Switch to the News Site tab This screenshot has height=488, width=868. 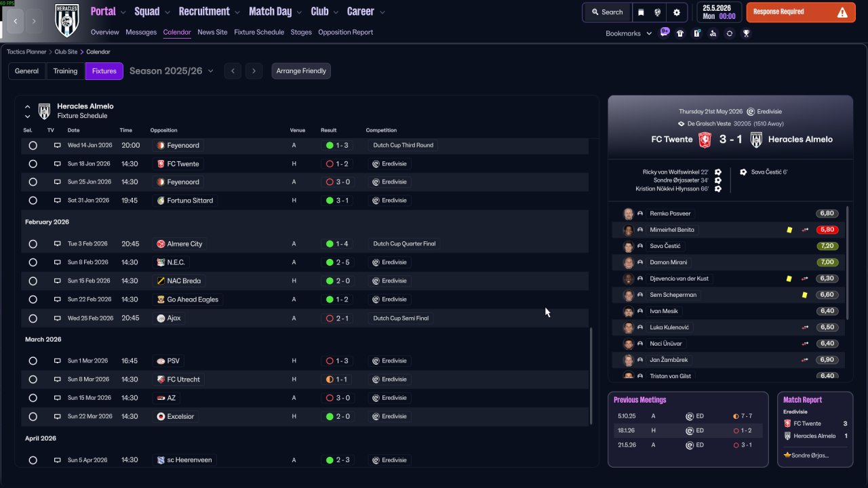pyautogui.click(x=212, y=32)
